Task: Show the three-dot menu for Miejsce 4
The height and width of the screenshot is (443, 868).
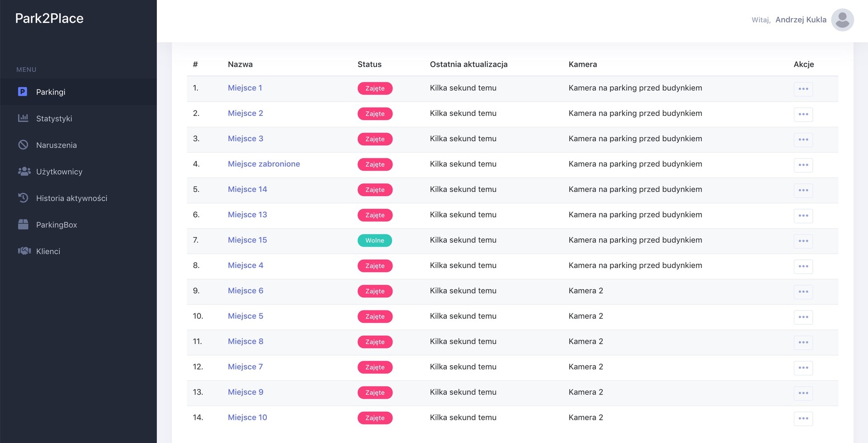Action: click(x=803, y=266)
